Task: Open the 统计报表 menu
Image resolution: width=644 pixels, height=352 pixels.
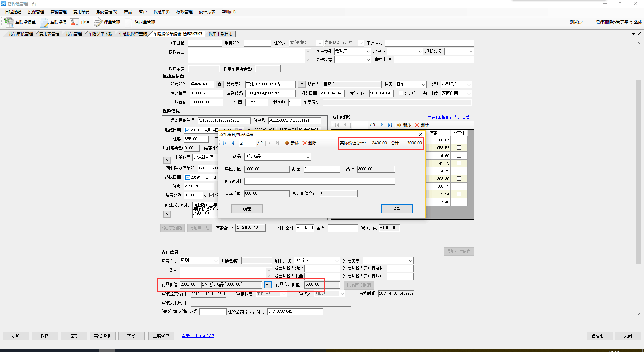Action: click(x=207, y=12)
